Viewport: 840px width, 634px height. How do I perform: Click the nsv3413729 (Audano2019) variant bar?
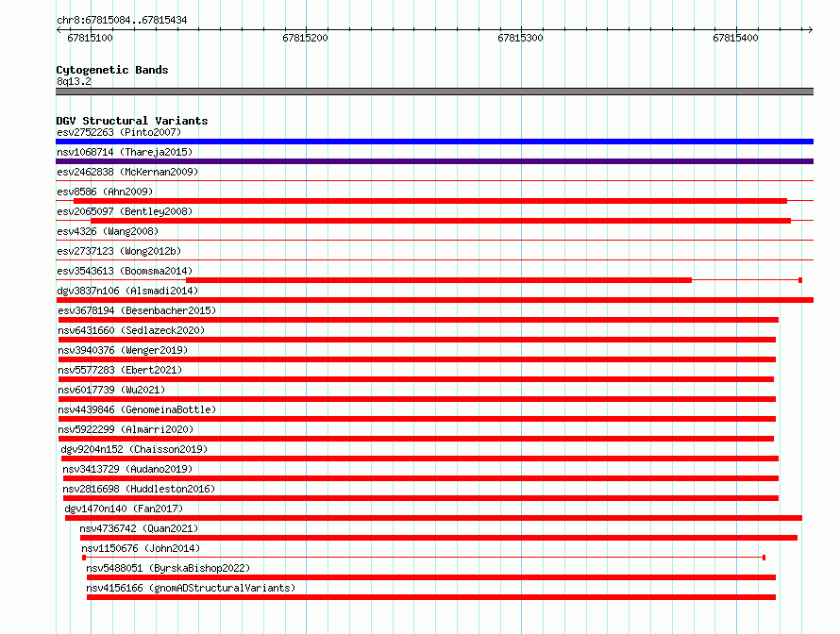coord(421,478)
